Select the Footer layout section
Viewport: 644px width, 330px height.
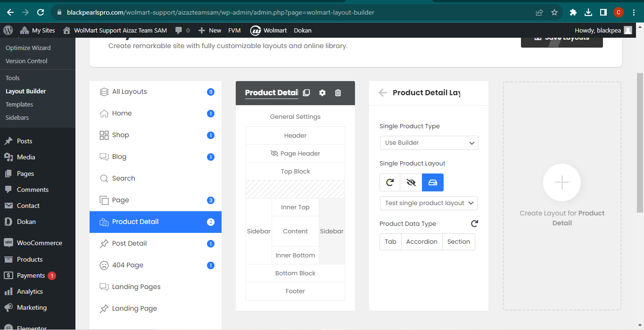click(296, 291)
